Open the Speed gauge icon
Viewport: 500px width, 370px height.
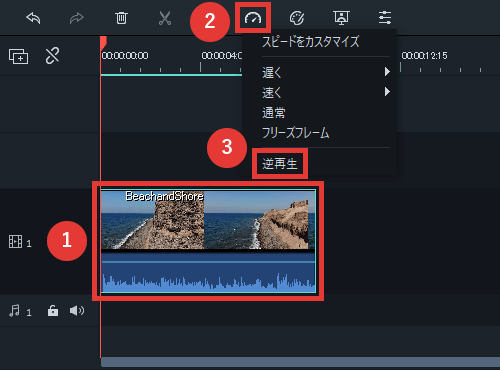click(x=253, y=18)
